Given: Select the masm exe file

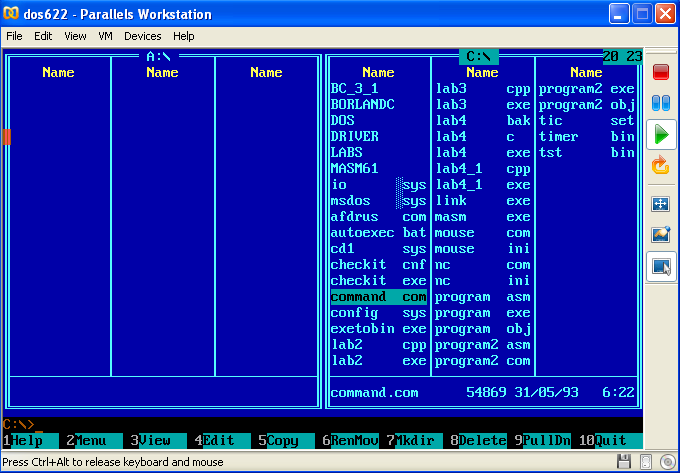Looking at the screenshot, I should click(483, 217).
